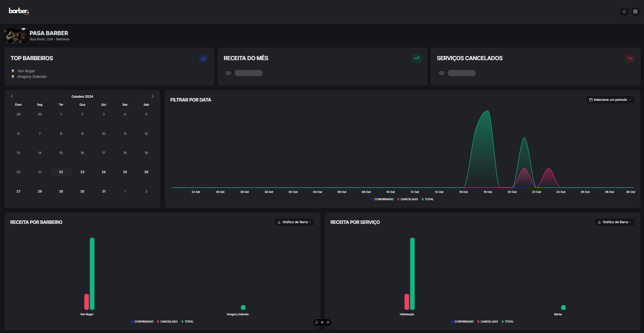This screenshot has width=644, height=333.
Task: Click Barba green total dot
Action: click(x=563, y=307)
